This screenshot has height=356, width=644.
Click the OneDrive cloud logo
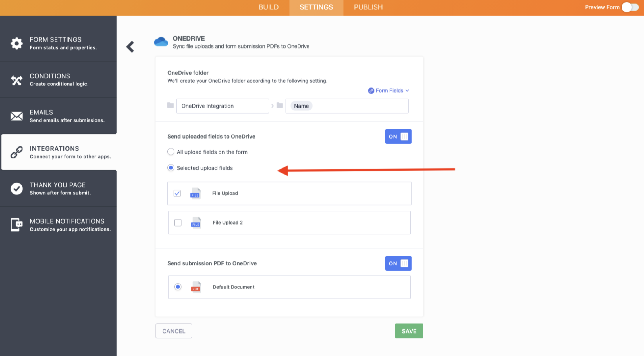[161, 42]
